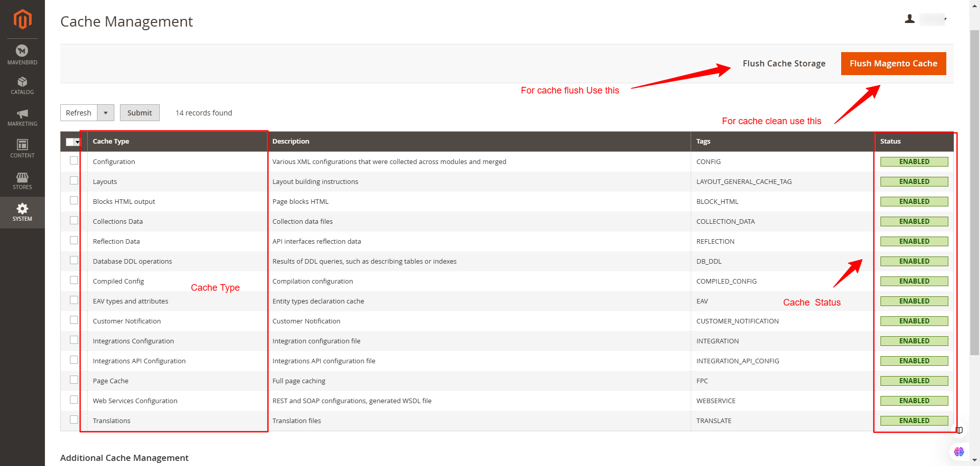Tick the Layouts cache checkbox

[x=74, y=180]
